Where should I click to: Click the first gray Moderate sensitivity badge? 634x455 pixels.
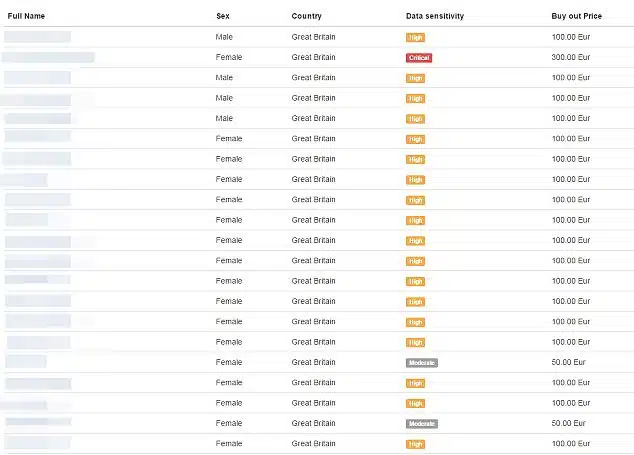tap(422, 363)
